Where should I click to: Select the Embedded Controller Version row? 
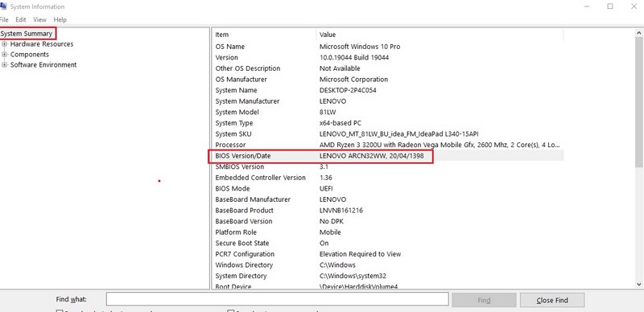coord(388,178)
